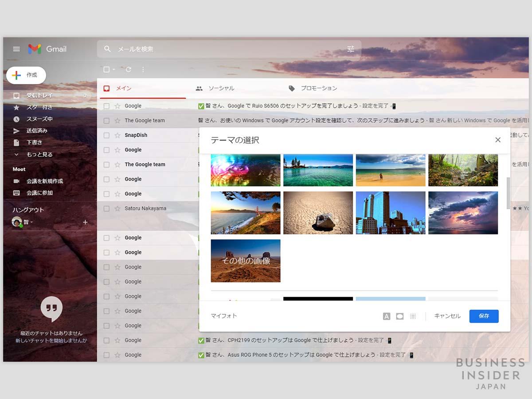This screenshot has height=399, width=532.
Task: Open the Gmail navigation hamburger menu
Action: [x=16, y=49]
